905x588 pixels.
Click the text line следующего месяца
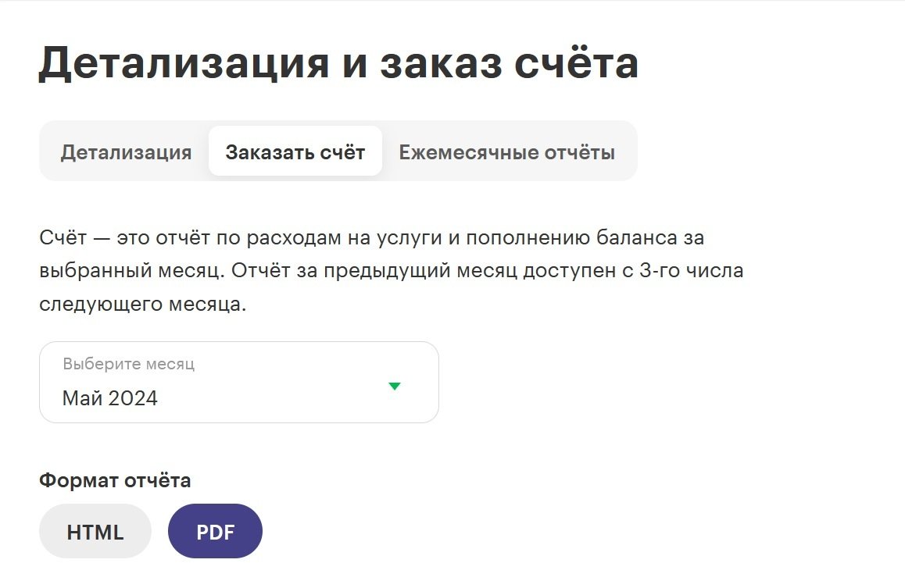pos(142,304)
